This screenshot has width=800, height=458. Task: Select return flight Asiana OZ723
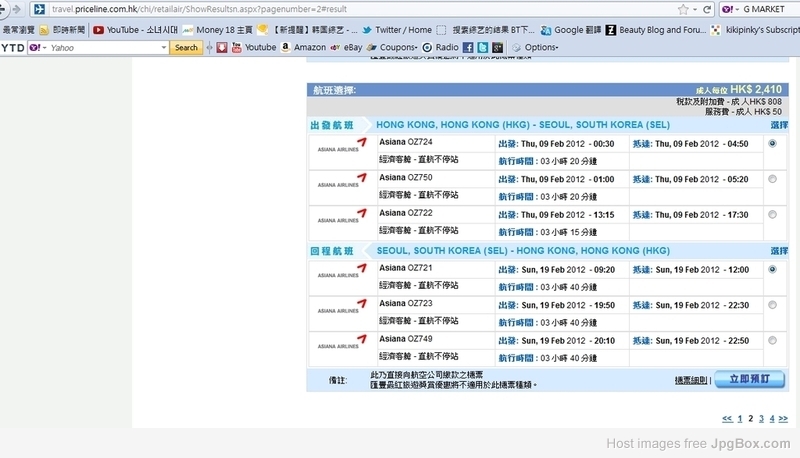coord(772,305)
